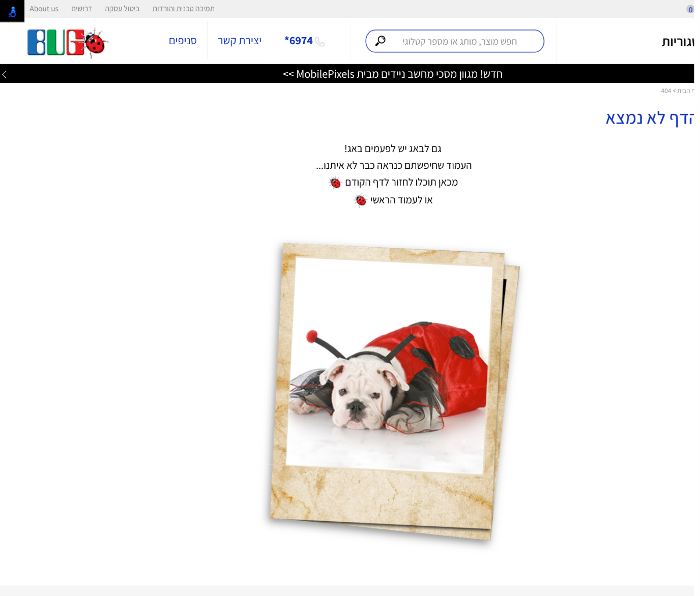
Task: Click ladybug icon beside previous page link
Action: pos(335,183)
